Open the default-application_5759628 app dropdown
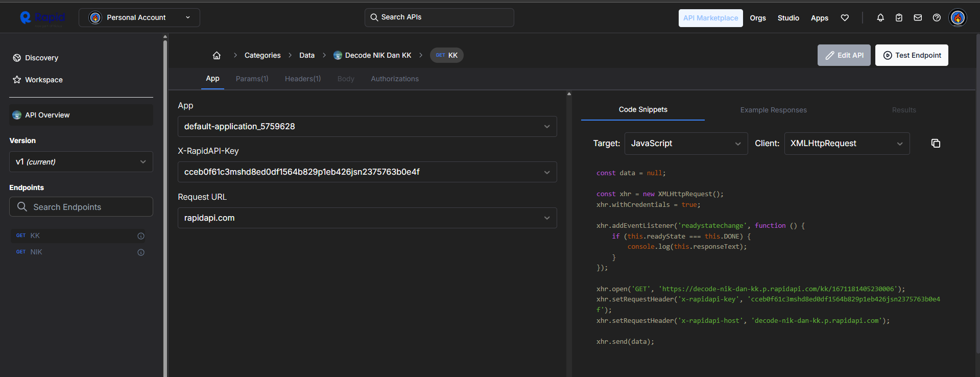The image size is (980, 377). (367, 126)
